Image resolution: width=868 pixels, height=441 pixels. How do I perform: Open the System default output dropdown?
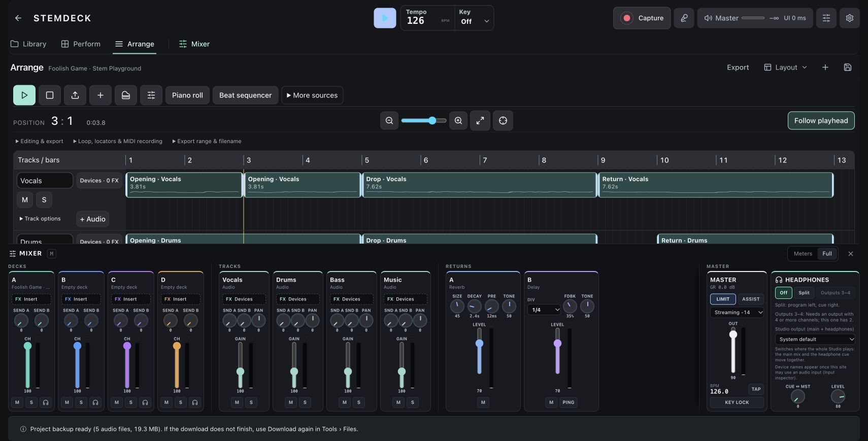(815, 339)
